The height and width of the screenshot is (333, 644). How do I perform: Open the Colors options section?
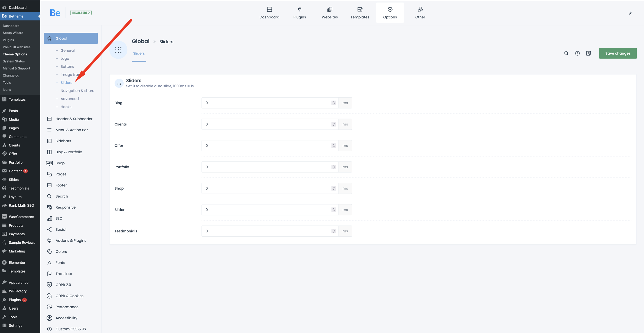pyautogui.click(x=61, y=251)
